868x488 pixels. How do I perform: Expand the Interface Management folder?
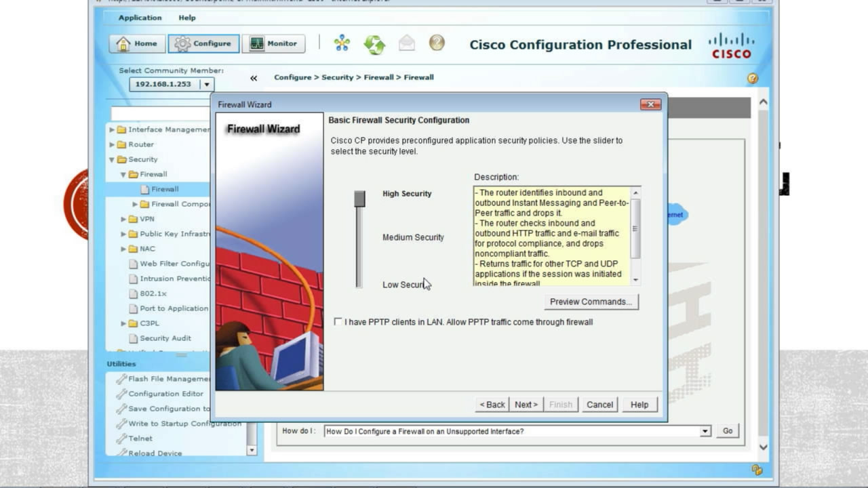[112, 129]
